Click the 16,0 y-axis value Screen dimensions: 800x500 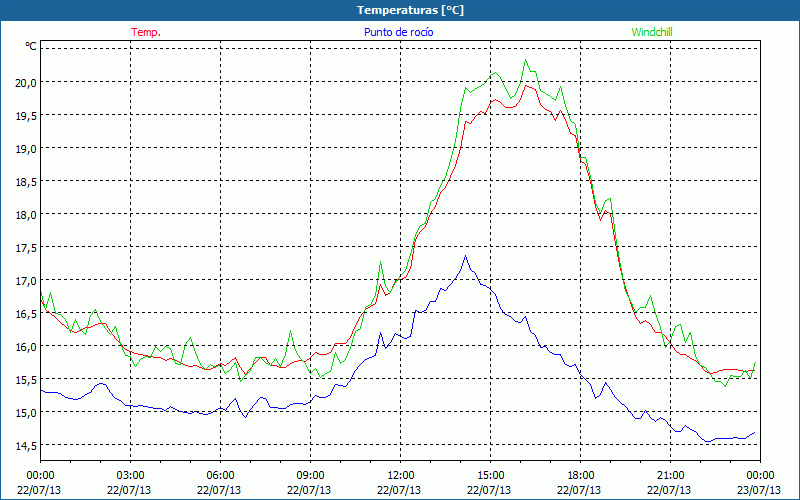(26, 346)
